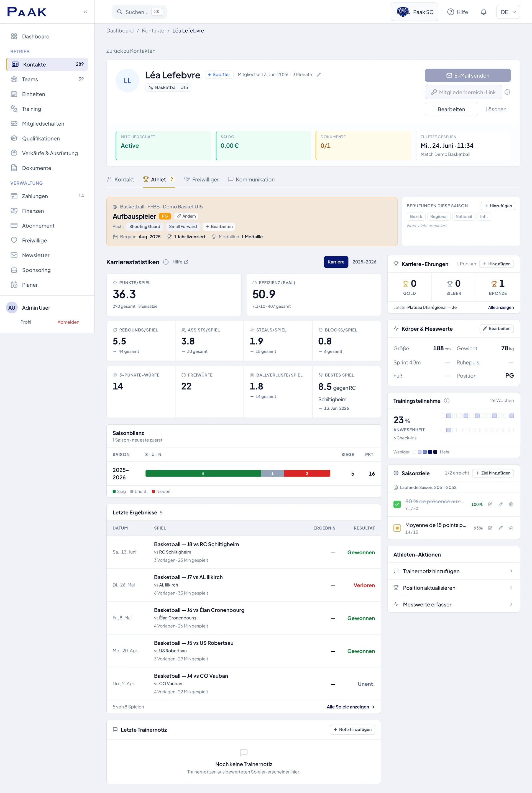The height and width of the screenshot is (793, 532).
Task: Click Notiz hinzufügen in Letzte Trainernotiz
Action: click(x=352, y=730)
